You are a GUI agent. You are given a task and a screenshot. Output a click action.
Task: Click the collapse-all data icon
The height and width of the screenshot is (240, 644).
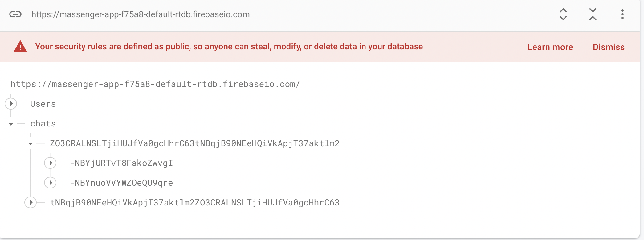(593, 14)
